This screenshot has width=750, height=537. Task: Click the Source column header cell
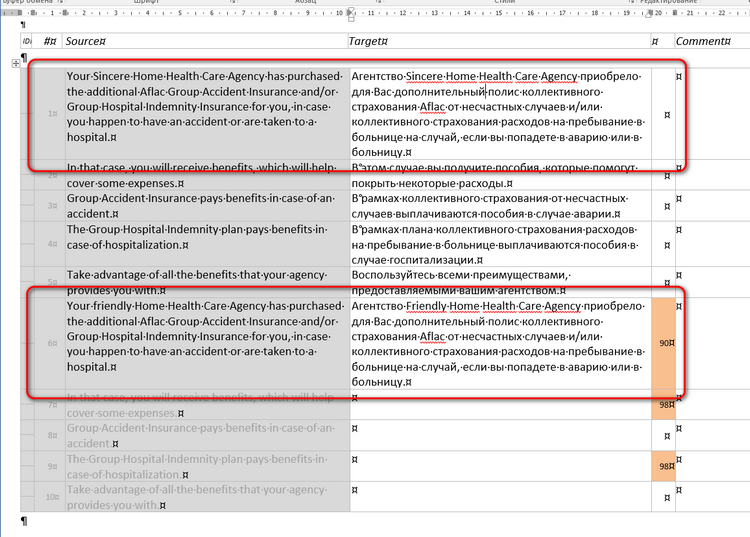coord(205,41)
